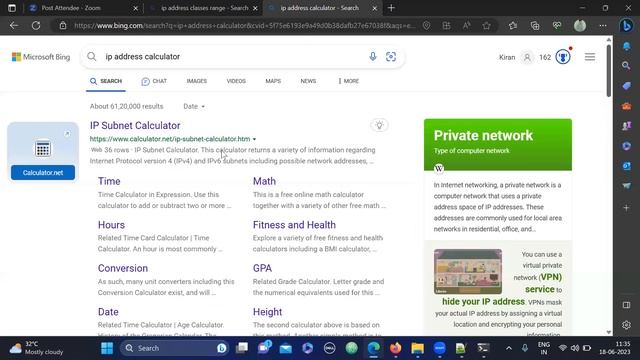Open Bing Copilot sidebar button
Screen dimensions: 640x360
[x=627, y=25]
